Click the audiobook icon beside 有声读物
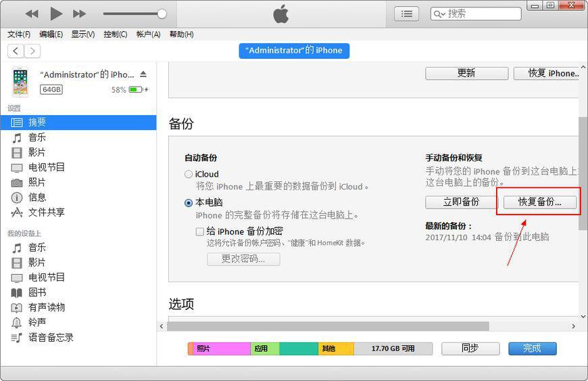The height and width of the screenshot is (381, 588). 16,308
